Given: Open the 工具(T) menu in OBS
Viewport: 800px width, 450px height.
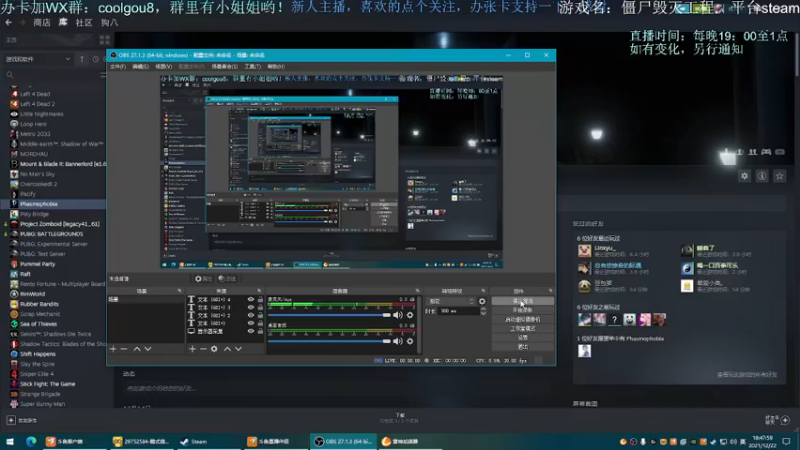Looking at the screenshot, I should pos(253,67).
